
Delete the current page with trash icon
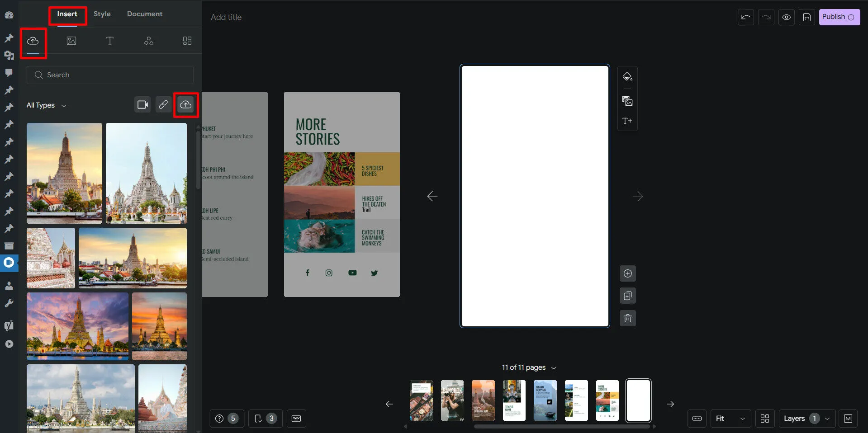(627, 318)
